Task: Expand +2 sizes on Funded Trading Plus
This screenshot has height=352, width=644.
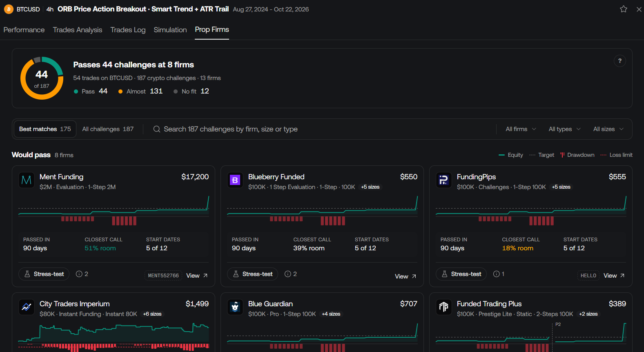Action: point(588,314)
